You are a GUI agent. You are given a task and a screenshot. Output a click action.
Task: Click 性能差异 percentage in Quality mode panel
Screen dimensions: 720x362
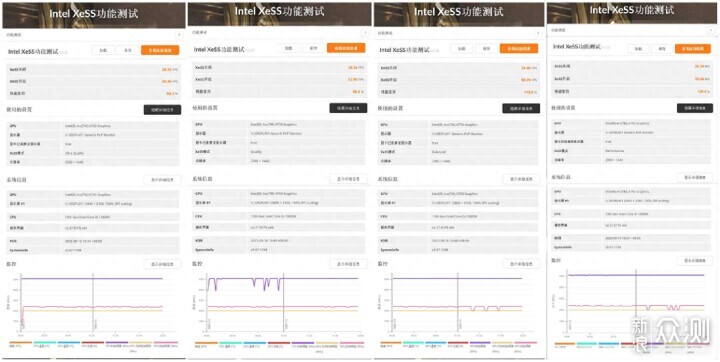tap(358, 92)
